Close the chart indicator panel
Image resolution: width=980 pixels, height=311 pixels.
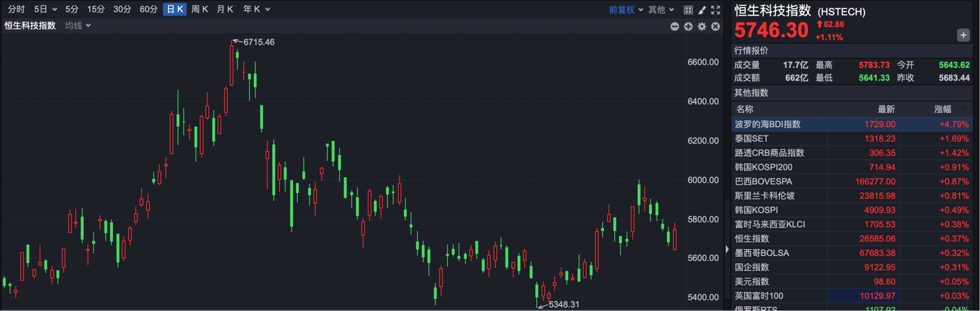[715, 27]
